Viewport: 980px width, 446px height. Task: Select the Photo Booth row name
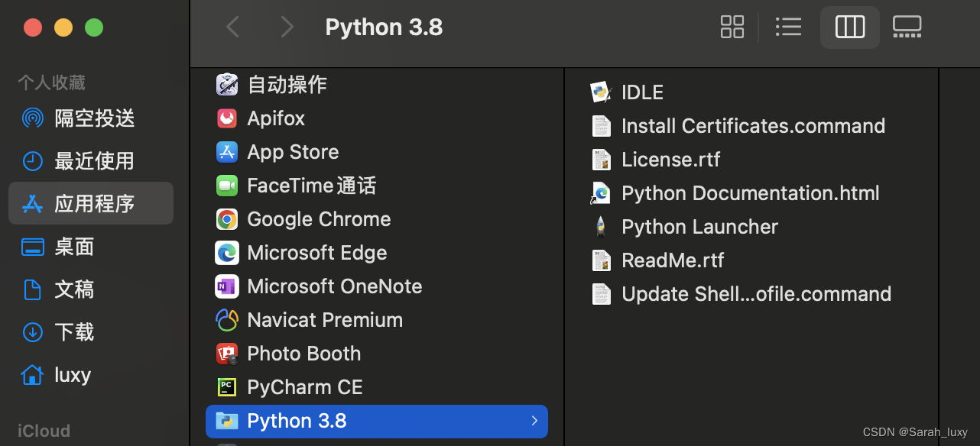[x=304, y=354]
